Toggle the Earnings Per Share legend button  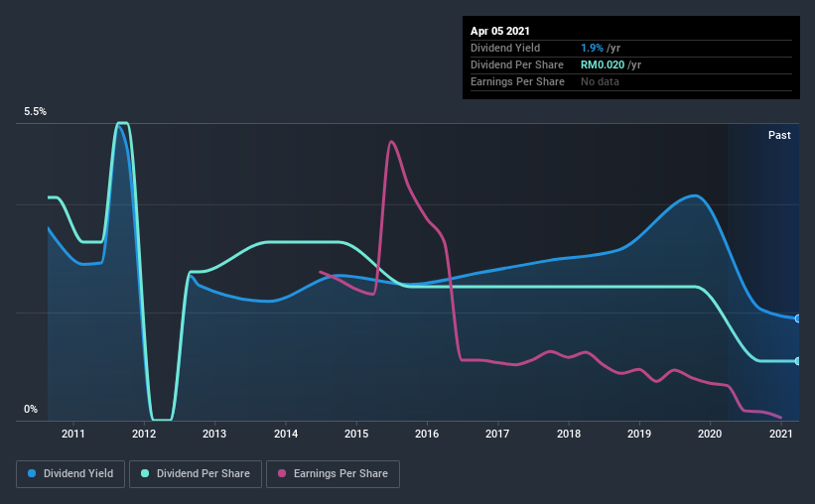click(x=334, y=474)
